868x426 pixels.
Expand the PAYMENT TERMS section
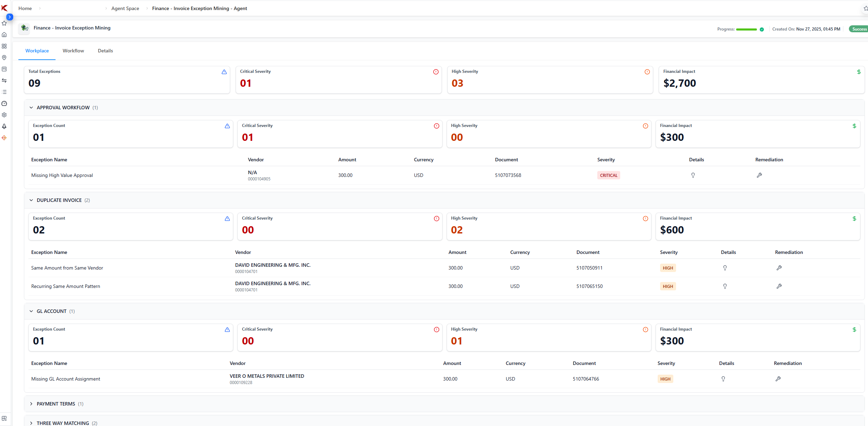point(31,404)
